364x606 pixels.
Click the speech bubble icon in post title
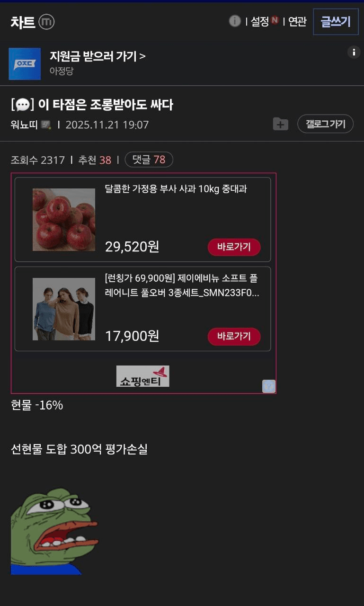pyautogui.click(x=23, y=105)
